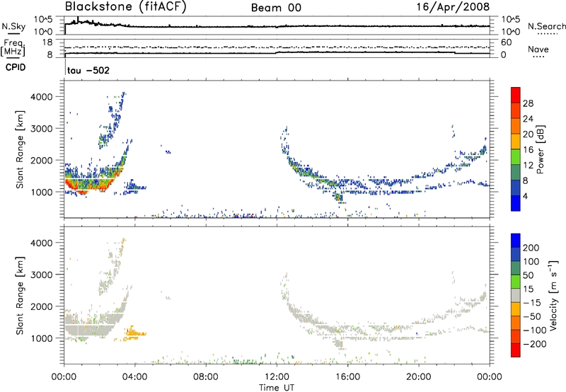Click the '28' label on Power color bar
The width and height of the screenshot is (566, 392).
528,103
